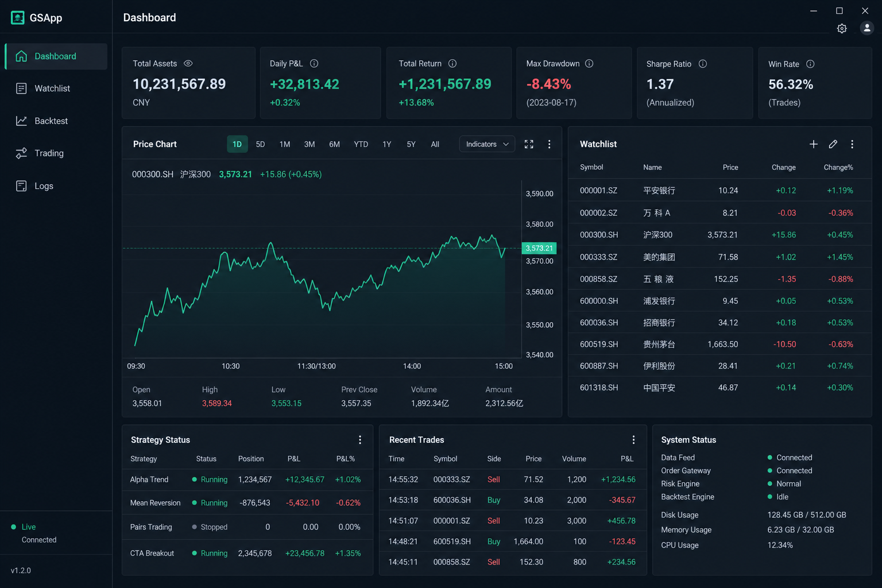
Task: Expand the price chart to fullscreen
Action: [x=529, y=144]
